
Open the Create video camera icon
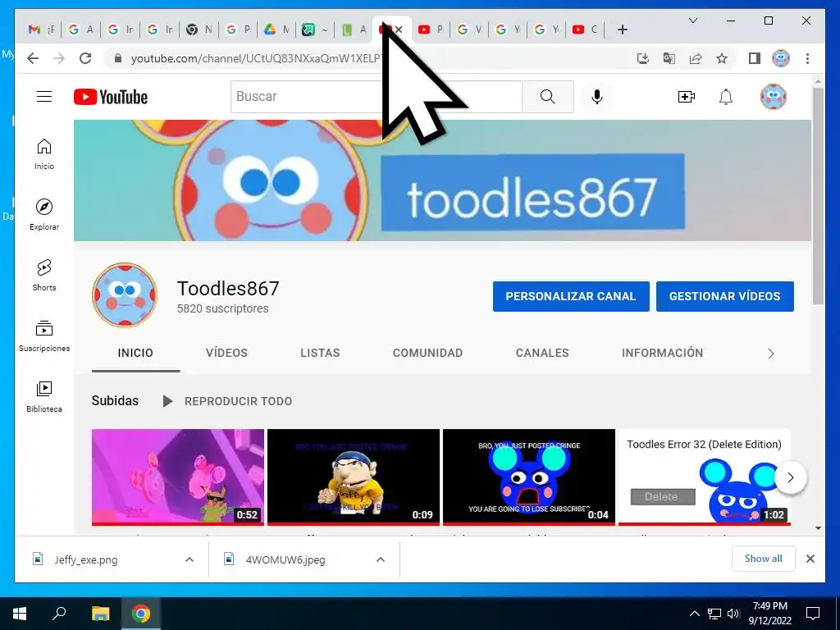coord(687,97)
